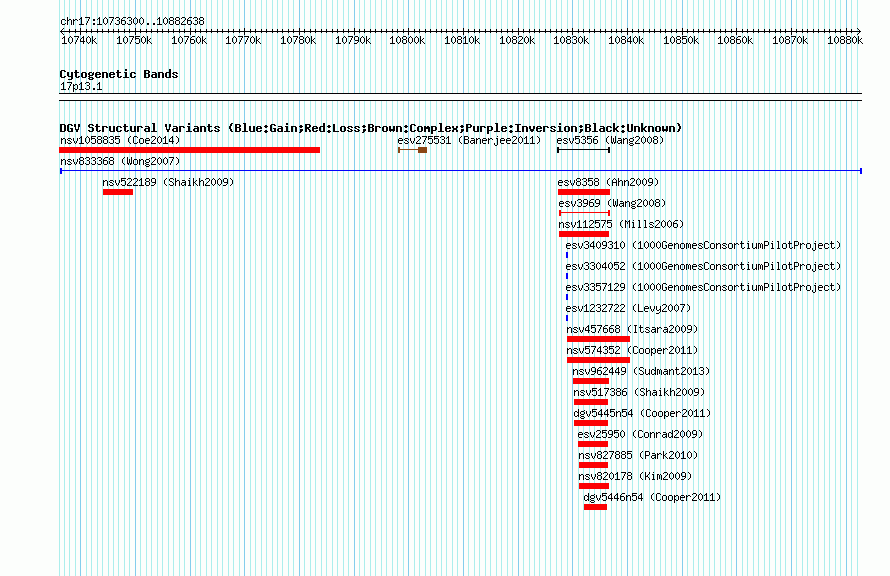
Task: Open esv5356 (Wang2008) variant label
Action: tap(610, 140)
